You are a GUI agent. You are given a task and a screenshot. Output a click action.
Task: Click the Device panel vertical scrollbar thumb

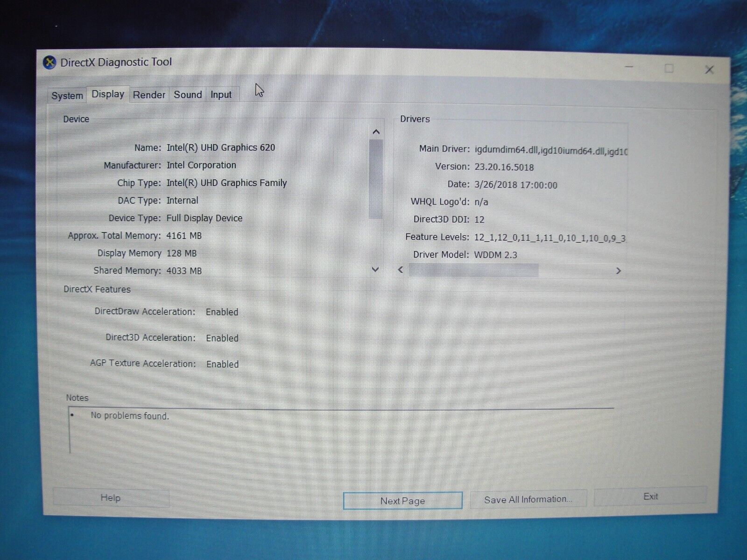[x=376, y=179]
